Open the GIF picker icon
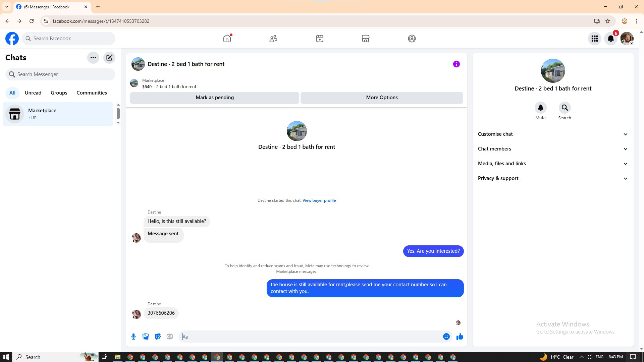The height and width of the screenshot is (362, 644). click(x=170, y=337)
